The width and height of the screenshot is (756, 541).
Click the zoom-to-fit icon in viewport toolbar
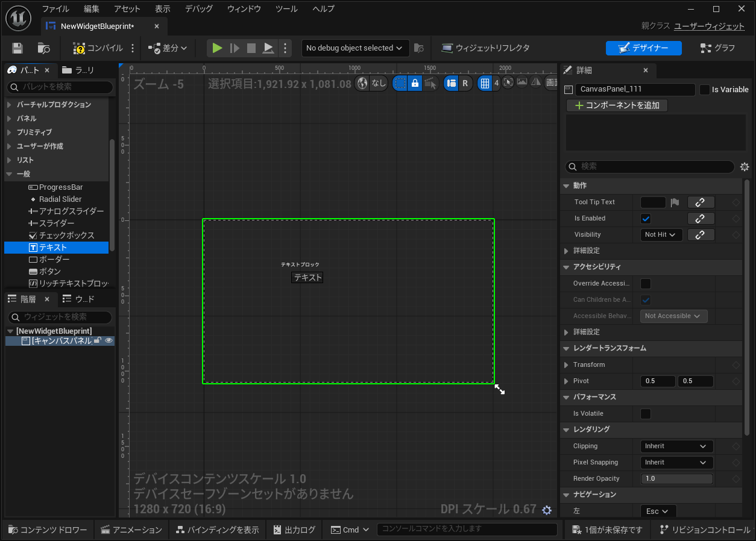508,83
